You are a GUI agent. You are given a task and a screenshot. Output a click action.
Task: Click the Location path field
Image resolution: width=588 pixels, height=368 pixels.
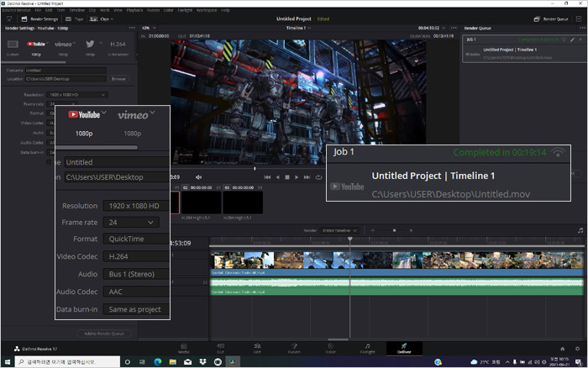click(x=66, y=79)
